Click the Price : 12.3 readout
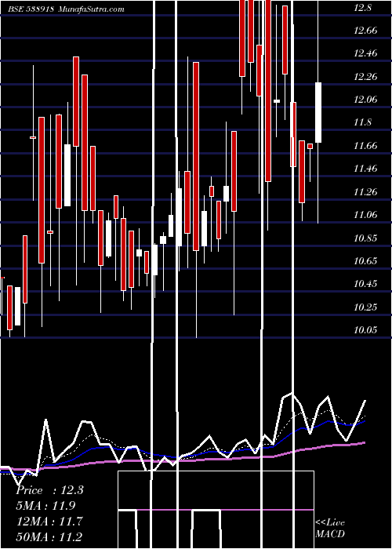The image size is (392, 549). point(49,490)
